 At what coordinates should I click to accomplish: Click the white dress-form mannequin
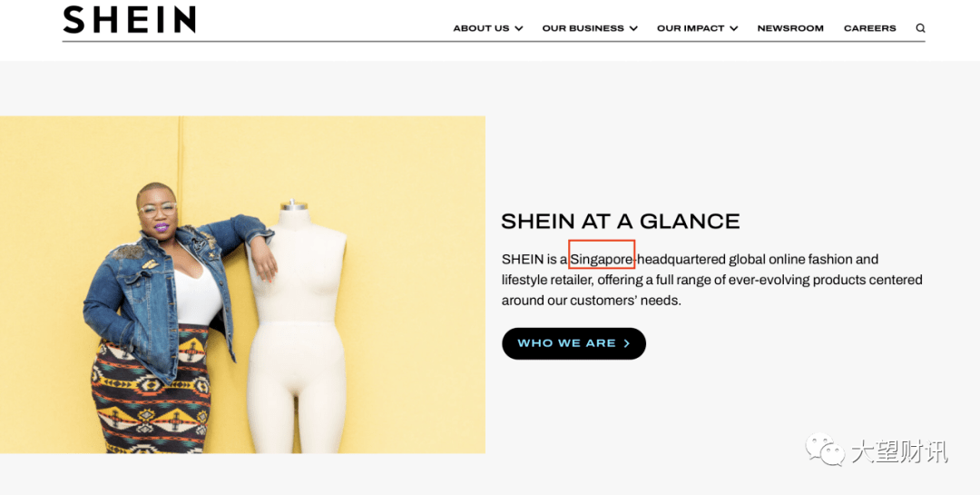(x=298, y=327)
